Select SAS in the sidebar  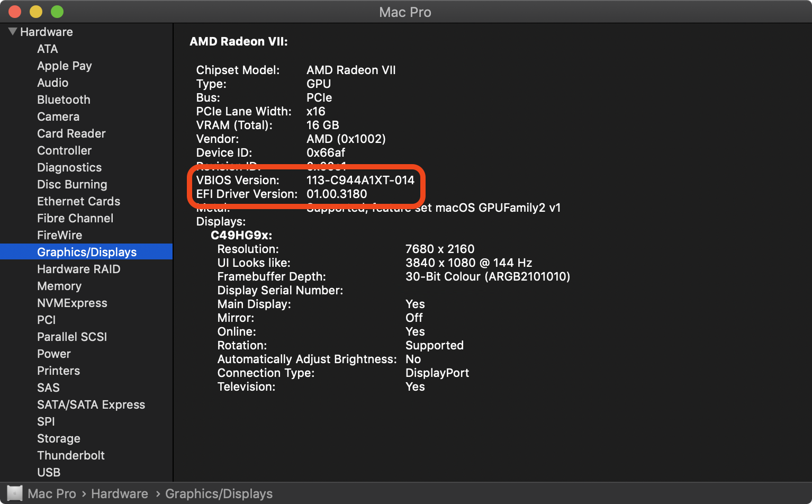pyautogui.click(x=49, y=388)
